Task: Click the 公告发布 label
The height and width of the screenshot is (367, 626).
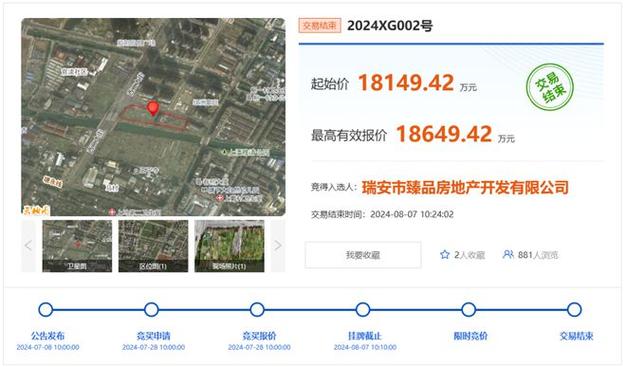Action: (48, 336)
